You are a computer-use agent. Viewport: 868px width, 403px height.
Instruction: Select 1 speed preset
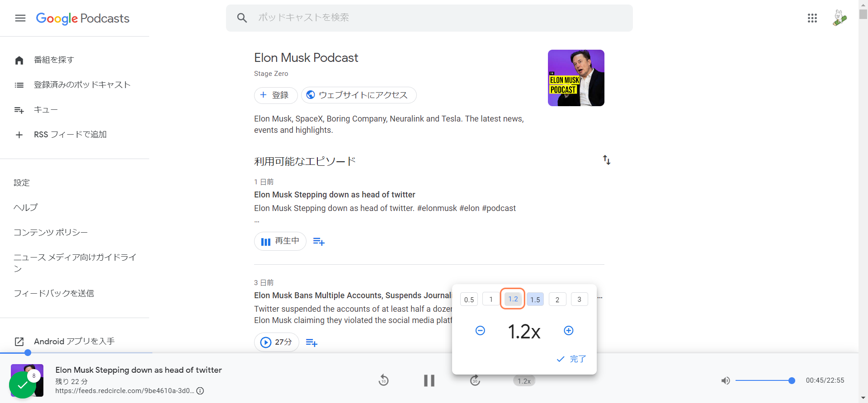491,299
